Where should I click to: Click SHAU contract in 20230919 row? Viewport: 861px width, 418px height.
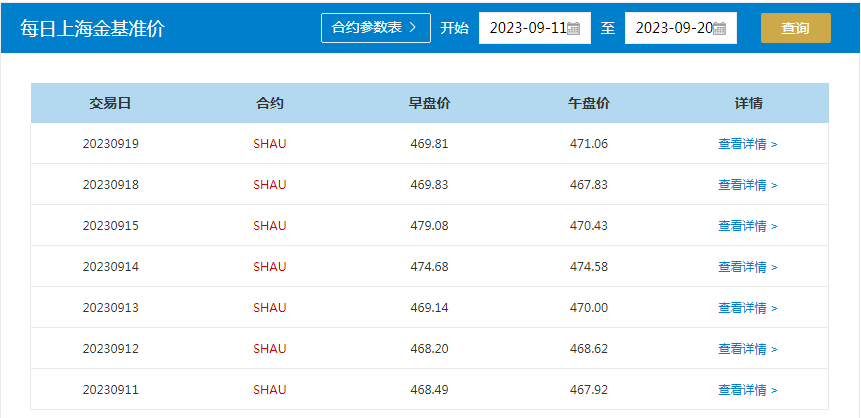270,144
